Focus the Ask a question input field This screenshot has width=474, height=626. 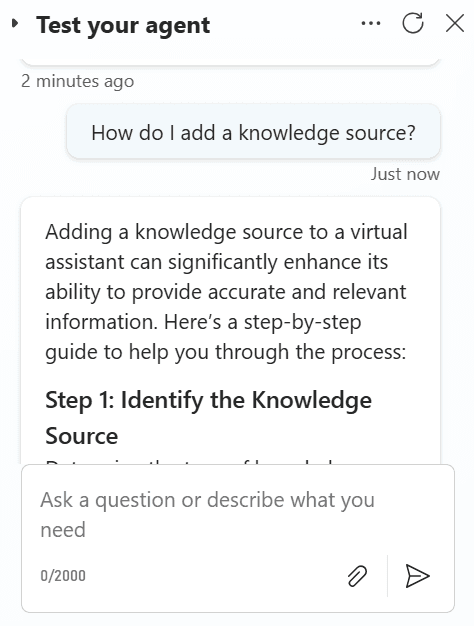coord(238,514)
